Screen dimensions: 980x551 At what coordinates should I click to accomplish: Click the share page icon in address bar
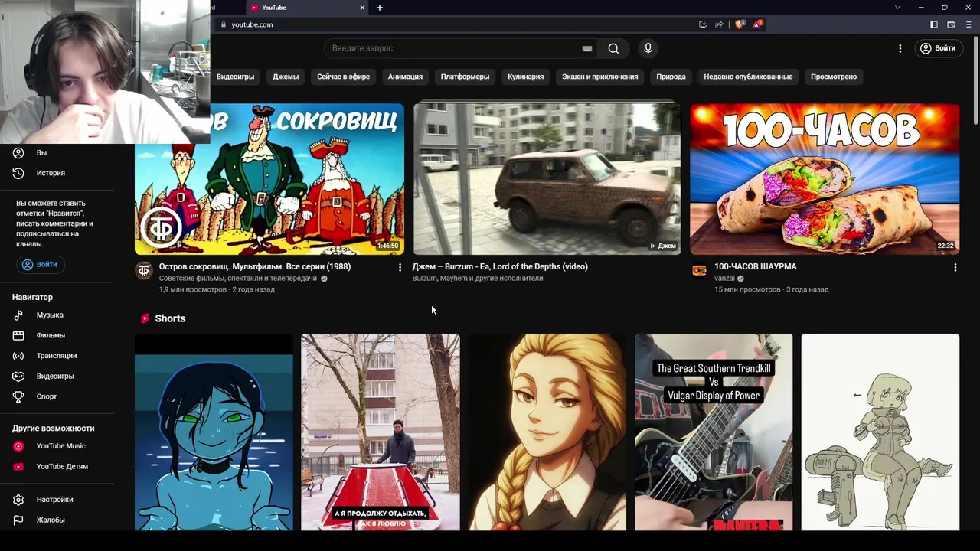(719, 24)
